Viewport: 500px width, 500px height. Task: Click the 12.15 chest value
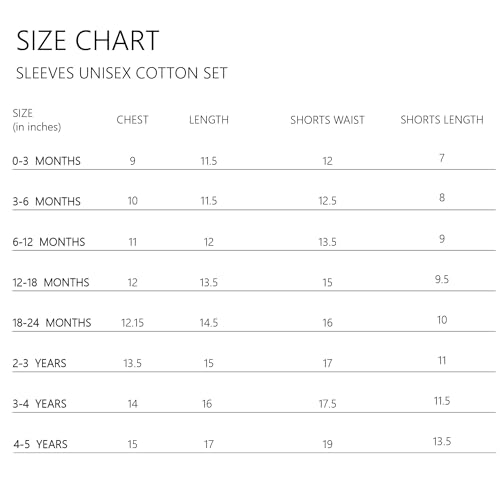coord(132,323)
